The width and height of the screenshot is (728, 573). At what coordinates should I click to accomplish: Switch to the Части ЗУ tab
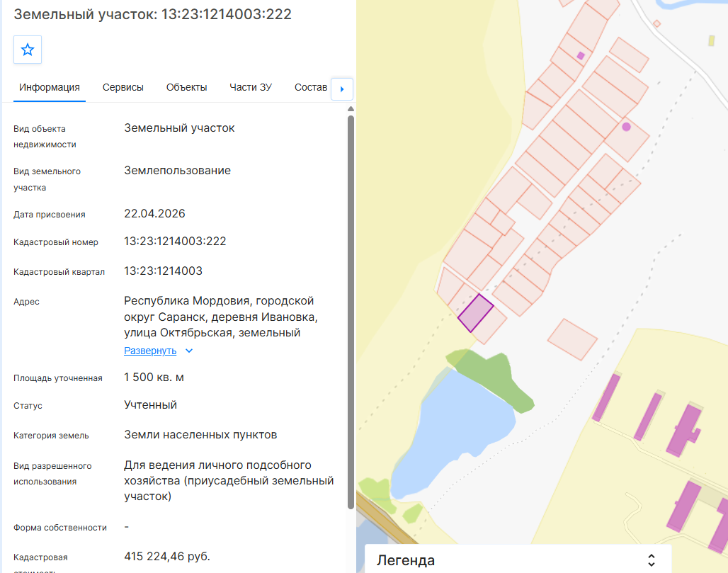pos(251,87)
